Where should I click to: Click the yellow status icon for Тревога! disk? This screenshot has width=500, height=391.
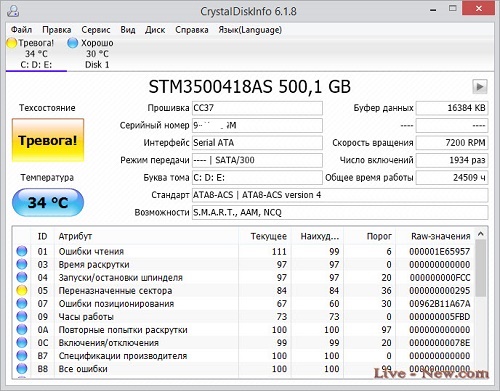(x=11, y=43)
